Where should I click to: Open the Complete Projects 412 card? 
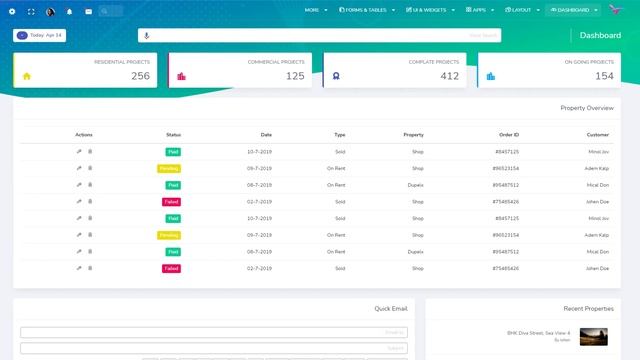[394, 70]
